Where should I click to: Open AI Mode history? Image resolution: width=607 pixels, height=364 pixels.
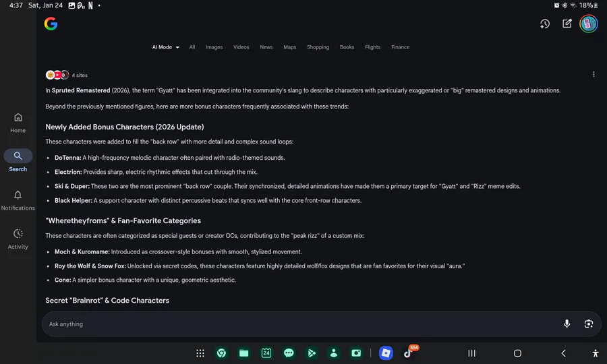[x=545, y=24]
